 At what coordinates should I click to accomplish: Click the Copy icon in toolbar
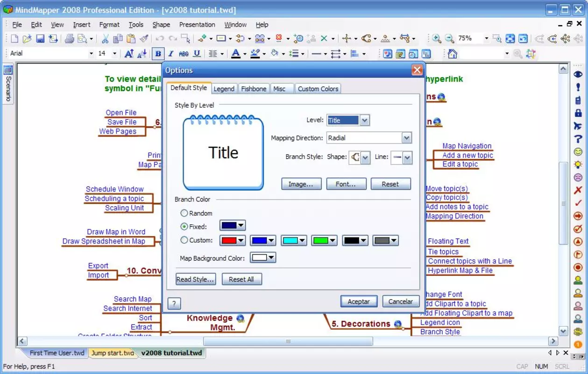(x=118, y=39)
